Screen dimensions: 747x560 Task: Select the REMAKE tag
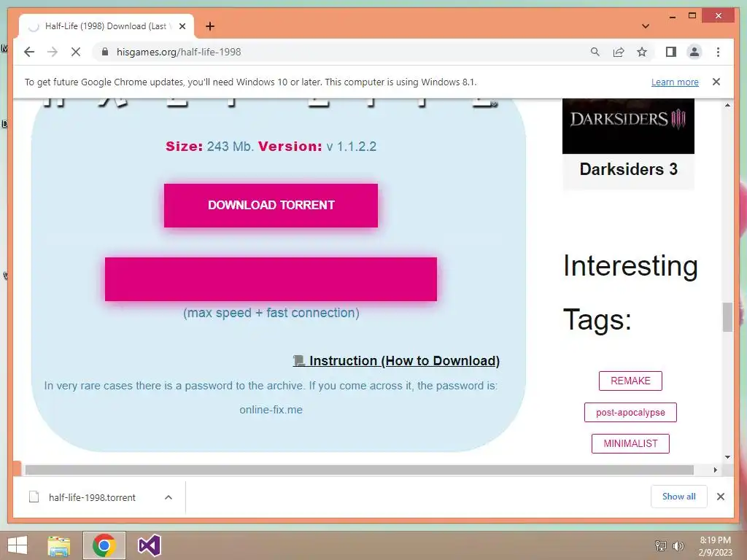point(630,381)
